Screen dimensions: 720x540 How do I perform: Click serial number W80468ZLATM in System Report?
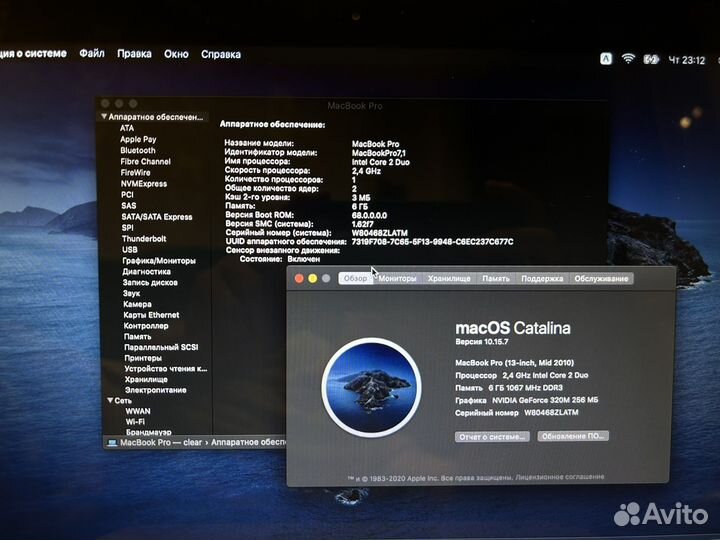pos(379,233)
